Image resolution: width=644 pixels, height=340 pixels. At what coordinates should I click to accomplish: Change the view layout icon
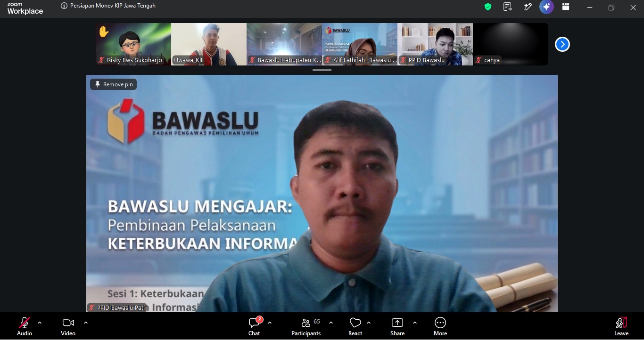pos(566,7)
